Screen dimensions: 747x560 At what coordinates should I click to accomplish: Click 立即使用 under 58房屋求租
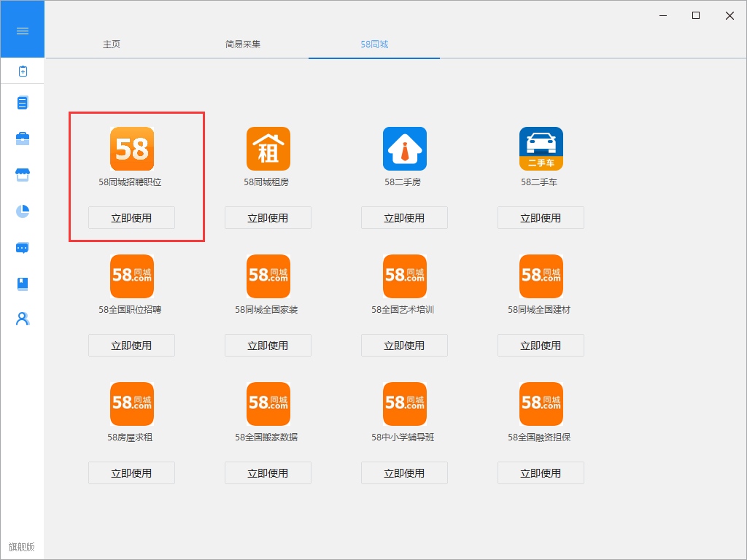131,472
